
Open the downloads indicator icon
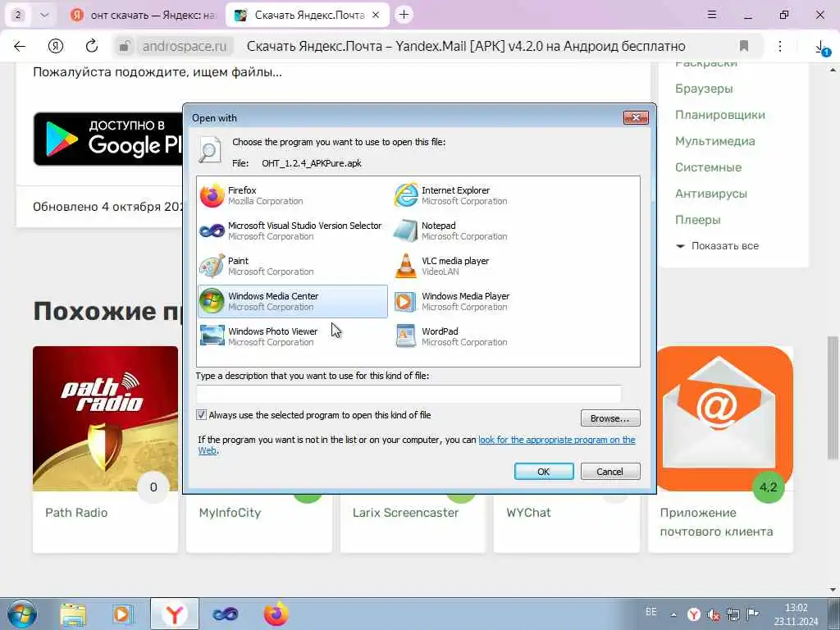(x=821, y=47)
